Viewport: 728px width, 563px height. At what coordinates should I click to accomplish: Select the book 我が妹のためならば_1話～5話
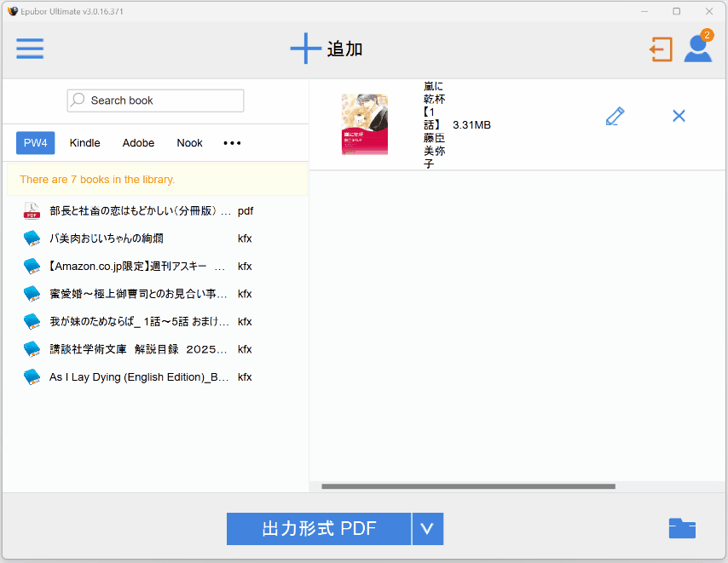click(139, 321)
